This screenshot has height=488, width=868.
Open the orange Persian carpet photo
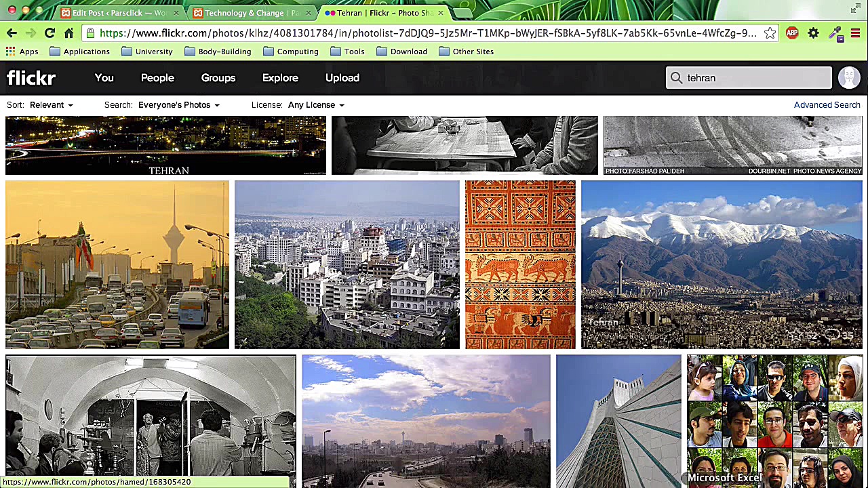coord(520,265)
